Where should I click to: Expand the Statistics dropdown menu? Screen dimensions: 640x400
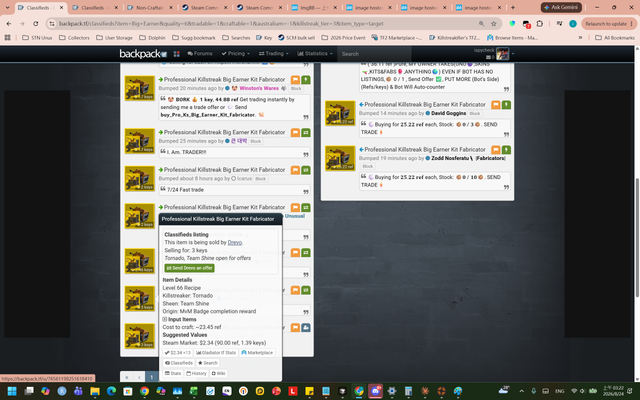pyautogui.click(x=314, y=53)
